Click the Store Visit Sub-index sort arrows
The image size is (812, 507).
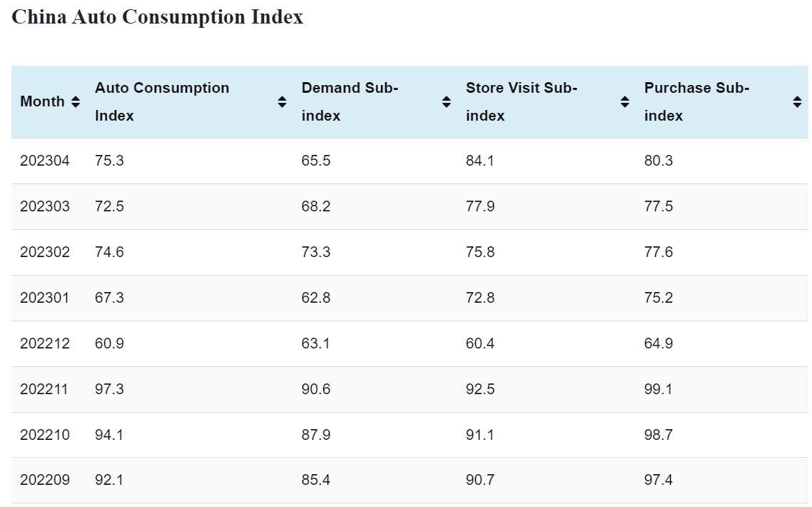(625, 102)
